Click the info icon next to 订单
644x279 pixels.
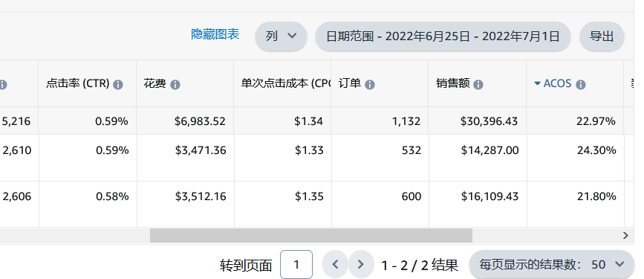370,85
